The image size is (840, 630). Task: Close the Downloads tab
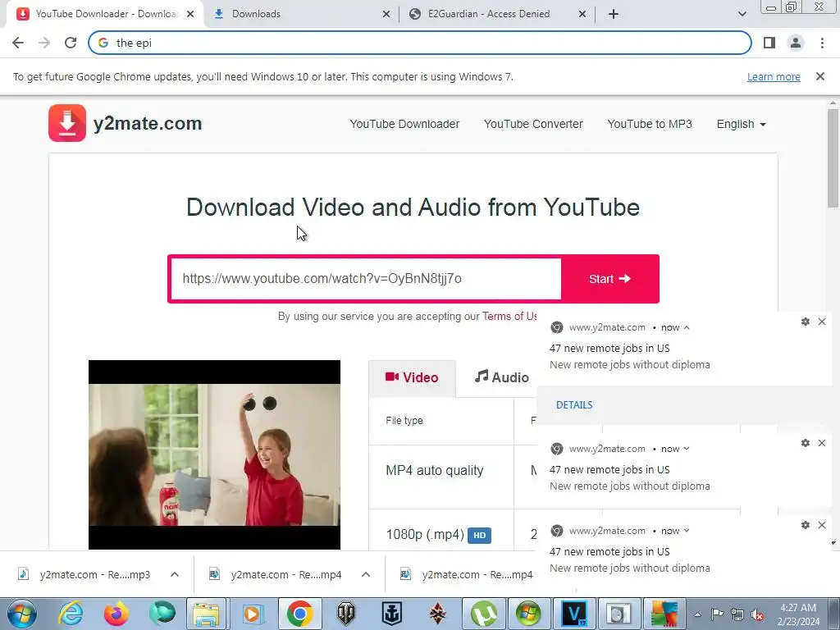coord(386,14)
